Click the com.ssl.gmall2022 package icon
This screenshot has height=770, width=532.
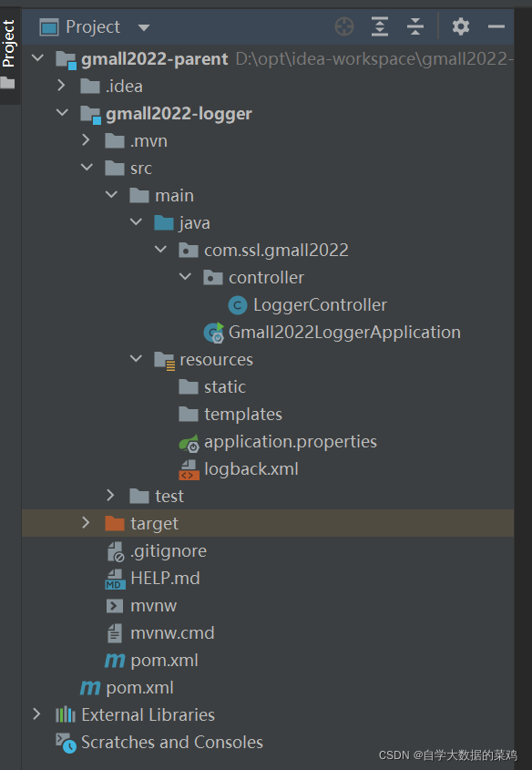pyautogui.click(x=189, y=251)
